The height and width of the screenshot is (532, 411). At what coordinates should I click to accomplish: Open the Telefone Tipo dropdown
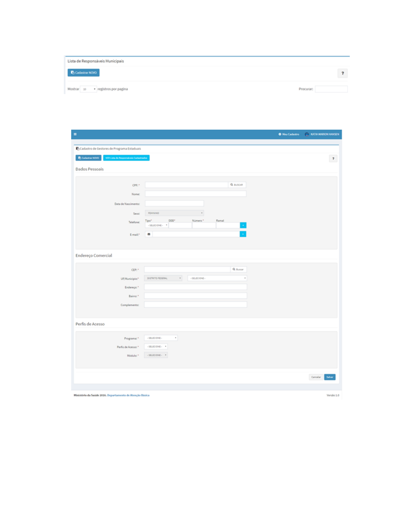tap(156, 225)
